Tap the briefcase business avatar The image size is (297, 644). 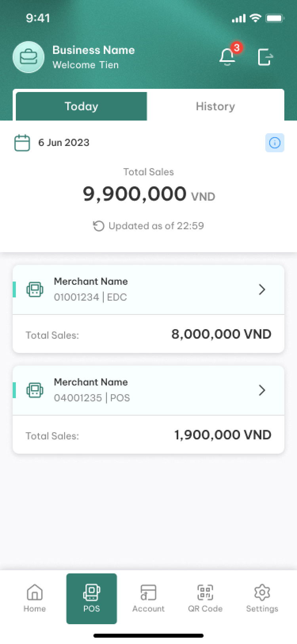(29, 57)
